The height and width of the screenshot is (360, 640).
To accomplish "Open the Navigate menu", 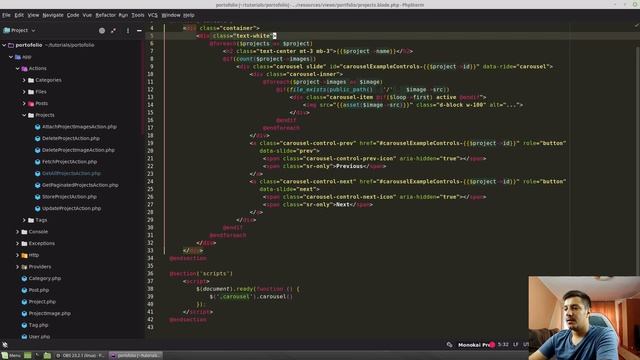I will 53,15.
